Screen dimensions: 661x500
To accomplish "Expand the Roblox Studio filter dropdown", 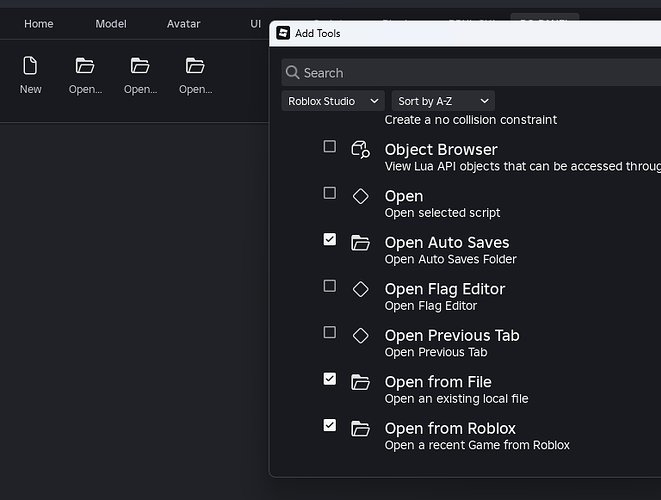I will (333, 101).
